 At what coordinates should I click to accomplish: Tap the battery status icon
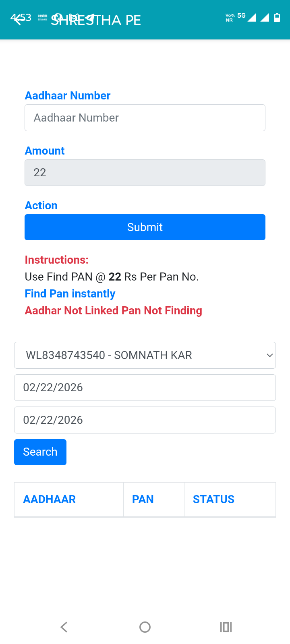(x=276, y=17)
